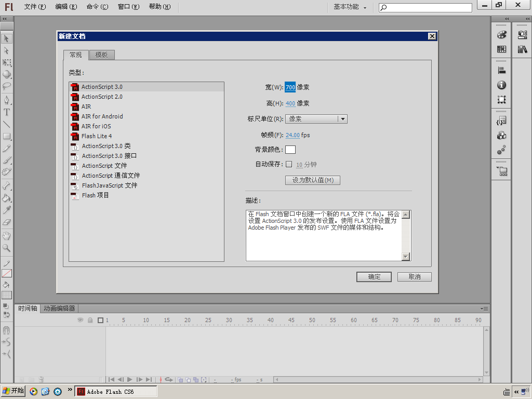The image size is (532, 399).
Task: Open the Properties panel icon
Action: click(523, 35)
